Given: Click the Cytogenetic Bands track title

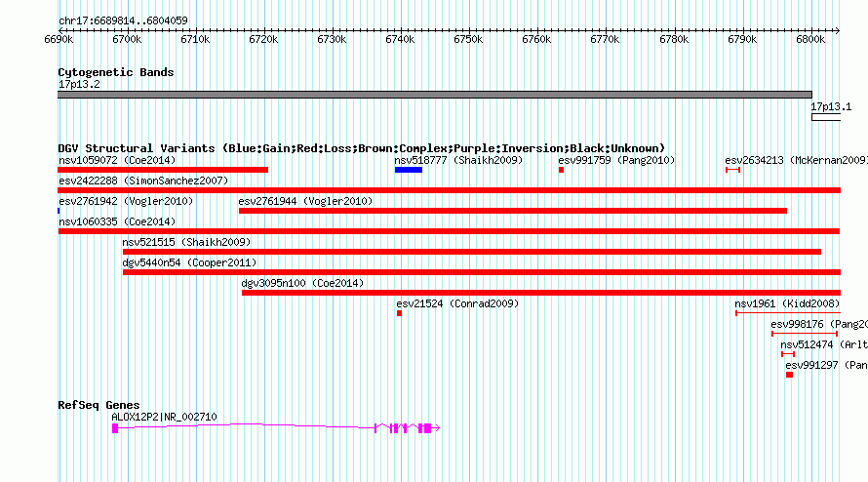Looking at the screenshot, I should point(116,72).
